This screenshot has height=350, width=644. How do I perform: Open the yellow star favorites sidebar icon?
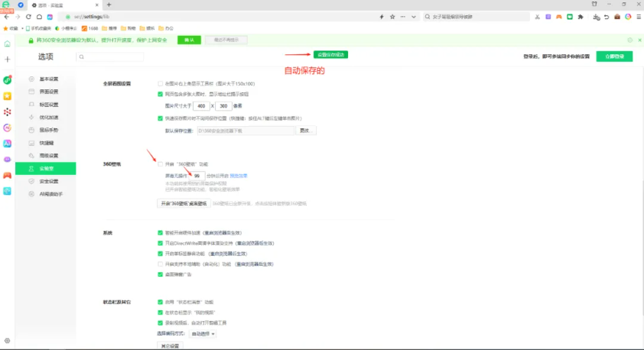8,96
